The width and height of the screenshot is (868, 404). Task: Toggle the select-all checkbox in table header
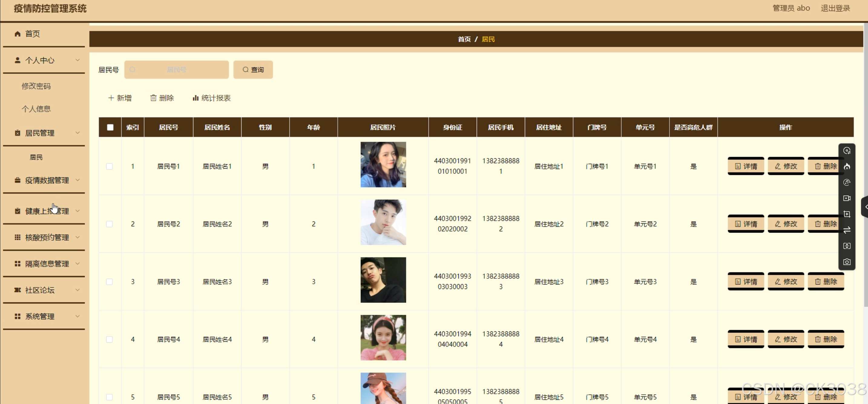(x=110, y=127)
